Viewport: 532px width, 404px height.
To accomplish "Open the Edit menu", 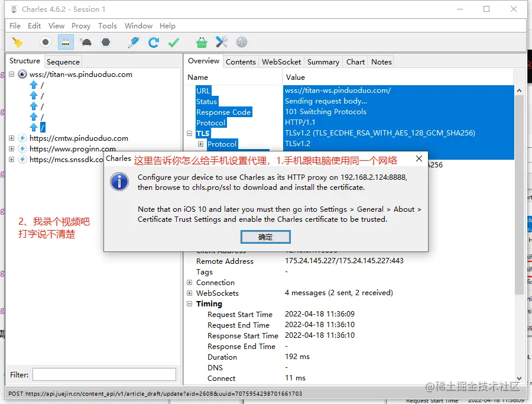I will click(x=34, y=26).
